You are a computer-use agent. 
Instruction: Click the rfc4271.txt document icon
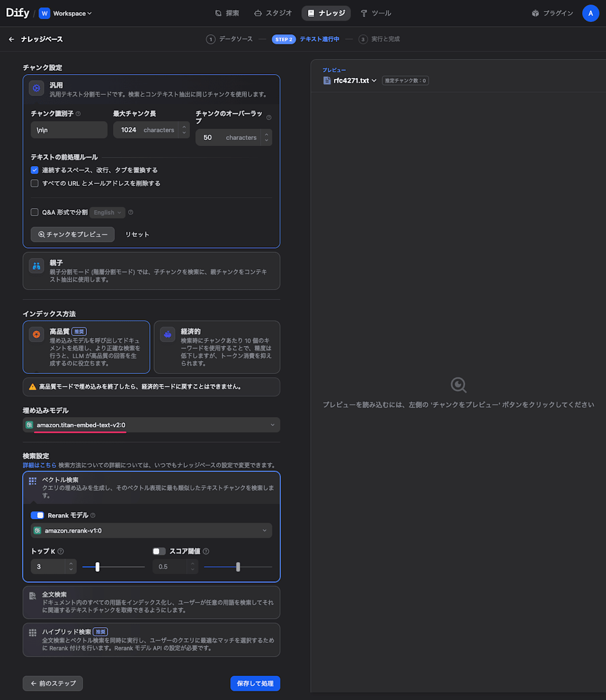327,80
